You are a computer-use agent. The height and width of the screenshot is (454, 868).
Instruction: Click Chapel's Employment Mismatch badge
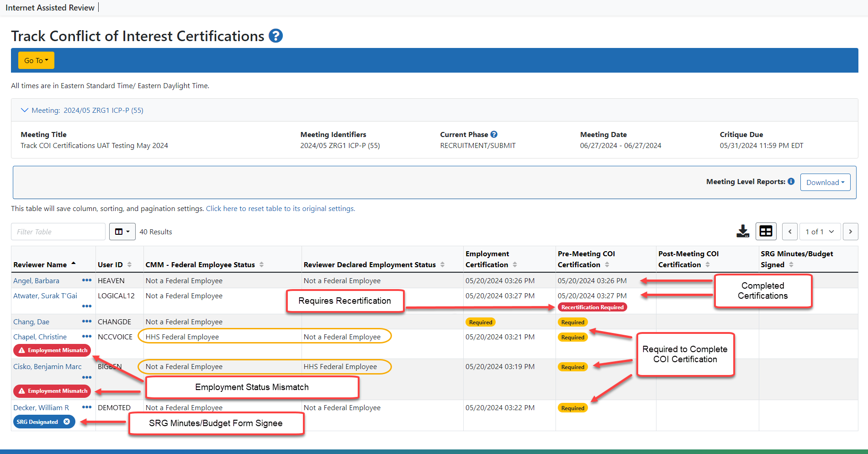click(52, 350)
